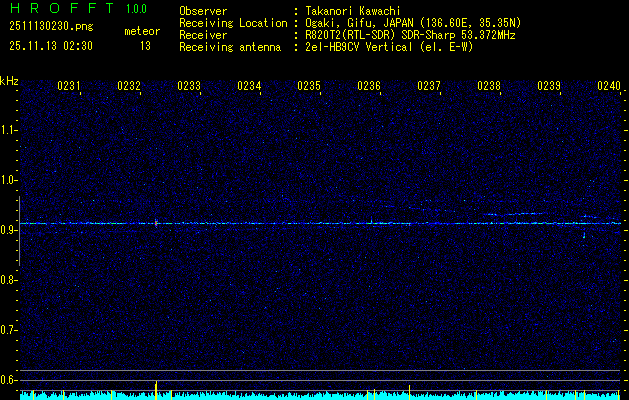The height and width of the screenshot is (400, 629).
Task: Click the Ogaki, Gifu location text
Action: [413, 23]
